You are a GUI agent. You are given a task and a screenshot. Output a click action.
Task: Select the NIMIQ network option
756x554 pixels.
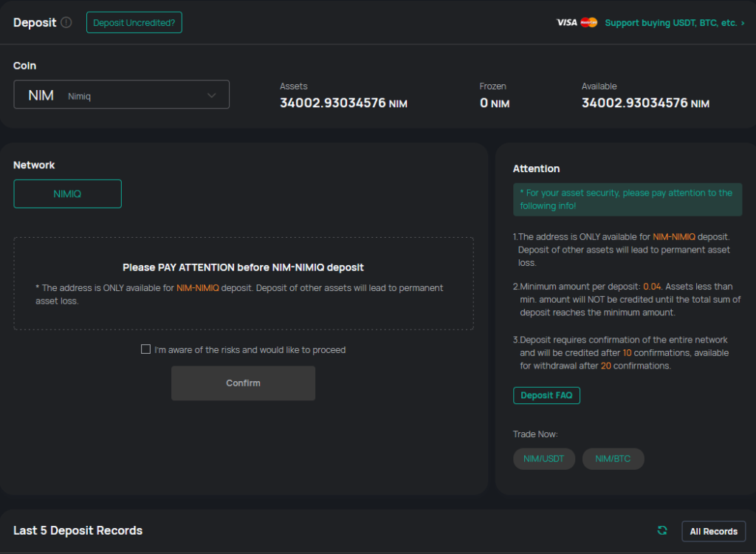pyautogui.click(x=67, y=194)
